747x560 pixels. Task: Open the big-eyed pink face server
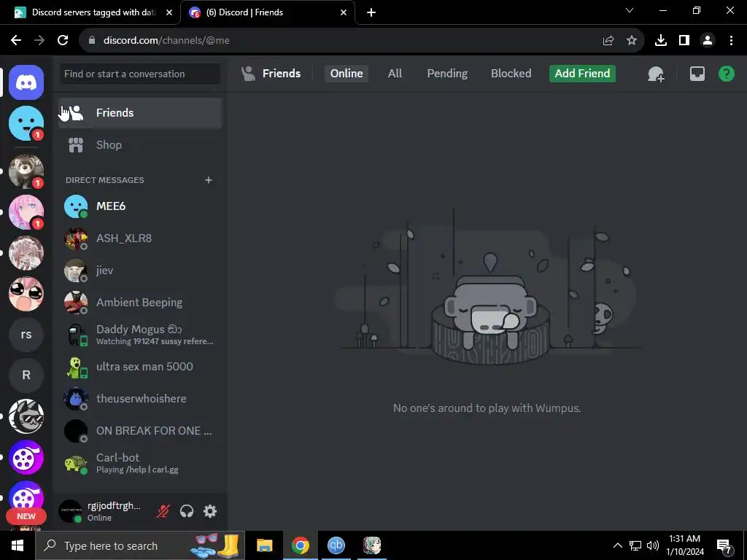click(26, 294)
